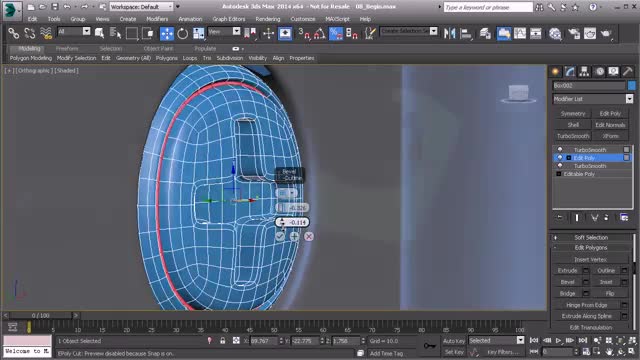
Task: Open the Polygon Modeling ribbon panel
Action: click(31, 58)
